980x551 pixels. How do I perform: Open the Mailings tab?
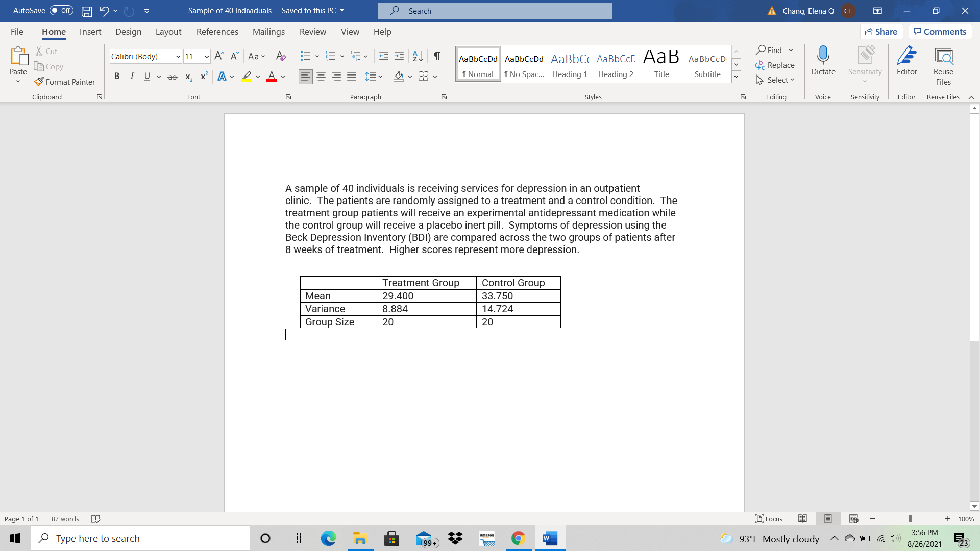(268, 32)
